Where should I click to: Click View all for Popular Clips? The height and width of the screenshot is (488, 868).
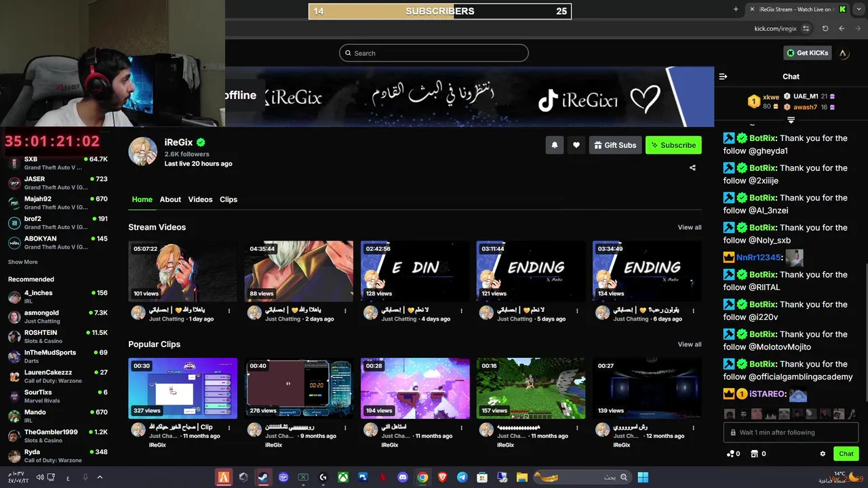tap(690, 344)
